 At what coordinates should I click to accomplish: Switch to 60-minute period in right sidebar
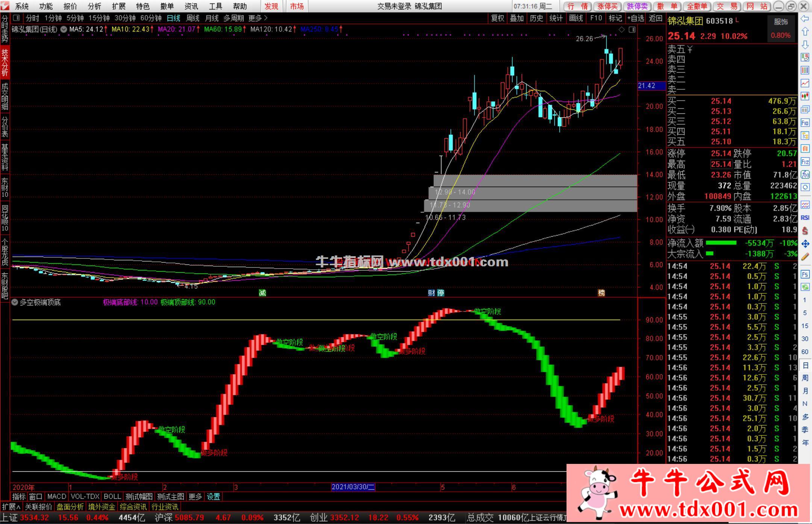[805, 352]
